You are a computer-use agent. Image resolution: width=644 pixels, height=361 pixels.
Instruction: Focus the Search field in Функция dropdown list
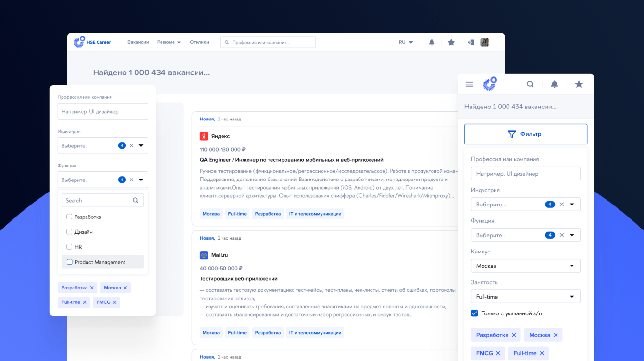103,201
